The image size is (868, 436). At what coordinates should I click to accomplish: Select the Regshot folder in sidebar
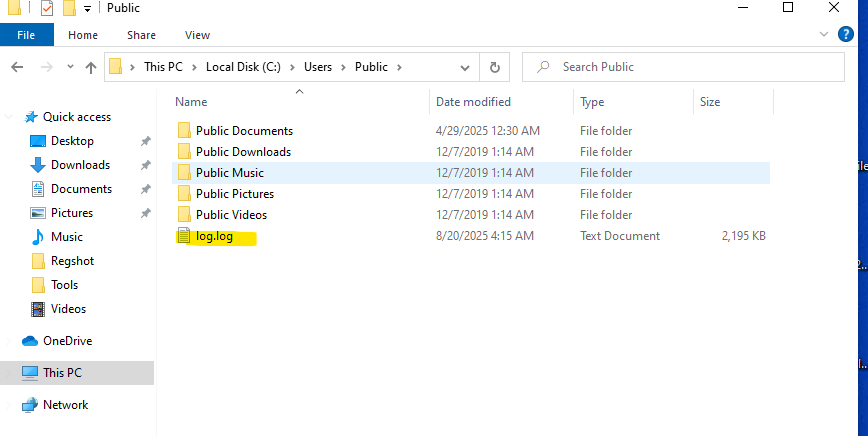click(x=71, y=261)
